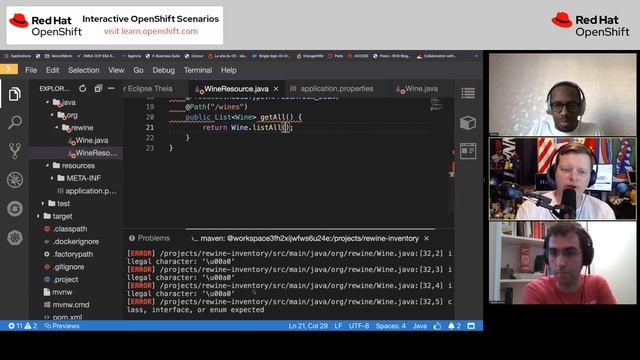Change Java language mode in status bar
The width and height of the screenshot is (640, 360).
point(420,326)
